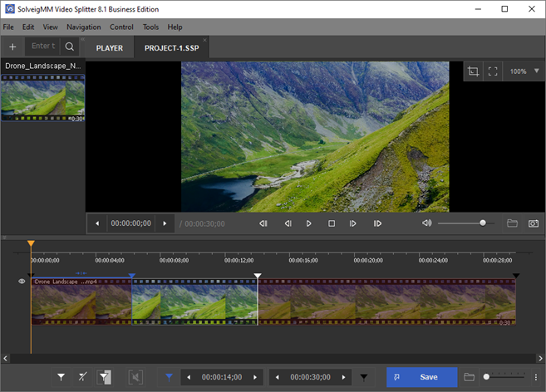This screenshot has width=546, height=392.
Task: Add a media file with the plus button
Action: (x=12, y=47)
